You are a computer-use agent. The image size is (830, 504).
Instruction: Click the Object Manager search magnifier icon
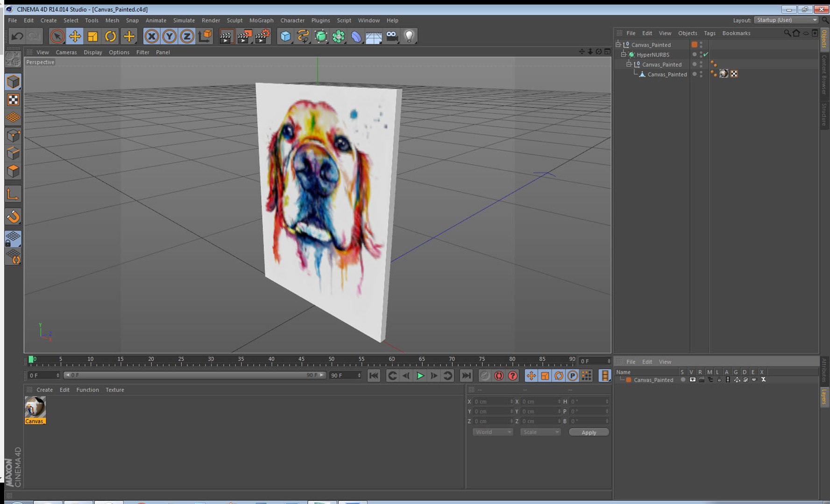click(787, 33)
